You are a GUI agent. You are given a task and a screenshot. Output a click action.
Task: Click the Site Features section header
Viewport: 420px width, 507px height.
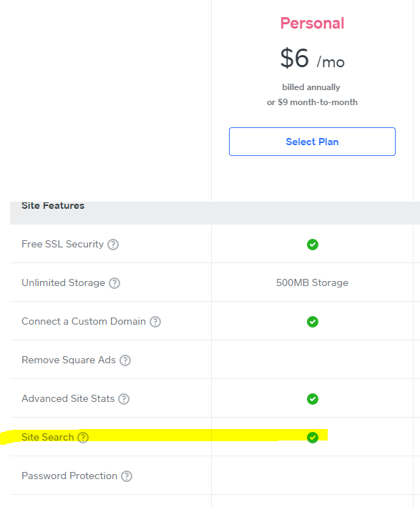point(53,206)
